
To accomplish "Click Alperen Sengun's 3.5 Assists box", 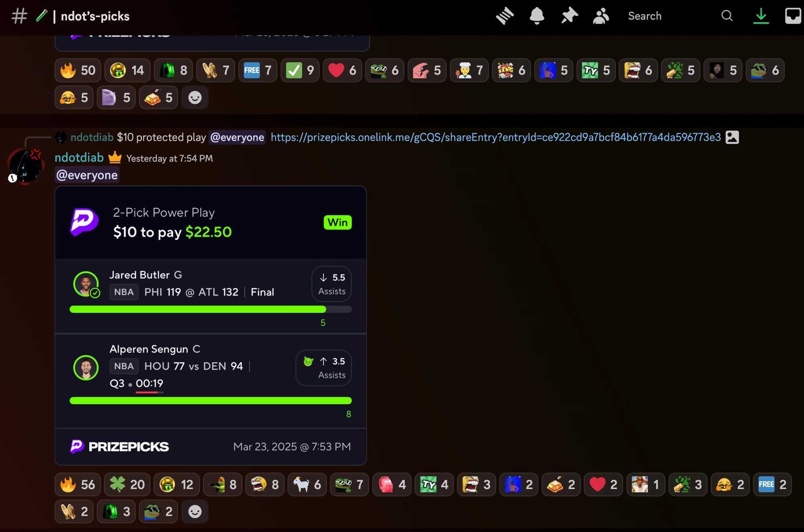I will [x=324, y=368].
